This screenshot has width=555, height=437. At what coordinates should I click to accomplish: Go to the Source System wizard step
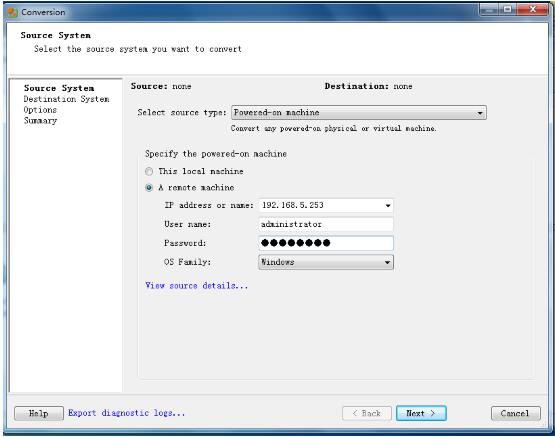[59, 88]
